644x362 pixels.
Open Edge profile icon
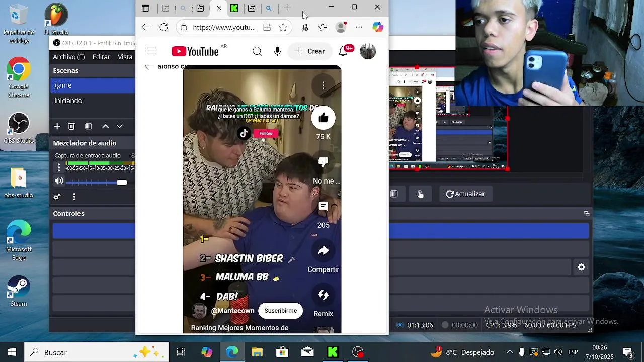pos(341,27)
